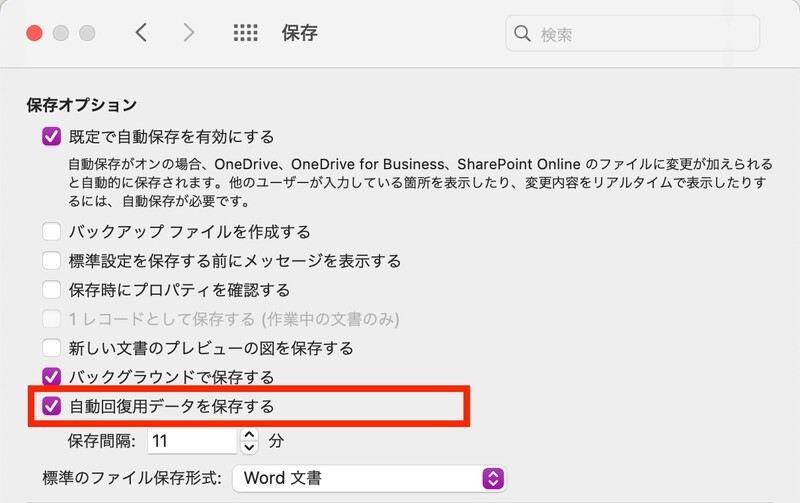This screenshot has height=503, width=800.
Task: Click the 保存 window title text
Action: (299, 33)
